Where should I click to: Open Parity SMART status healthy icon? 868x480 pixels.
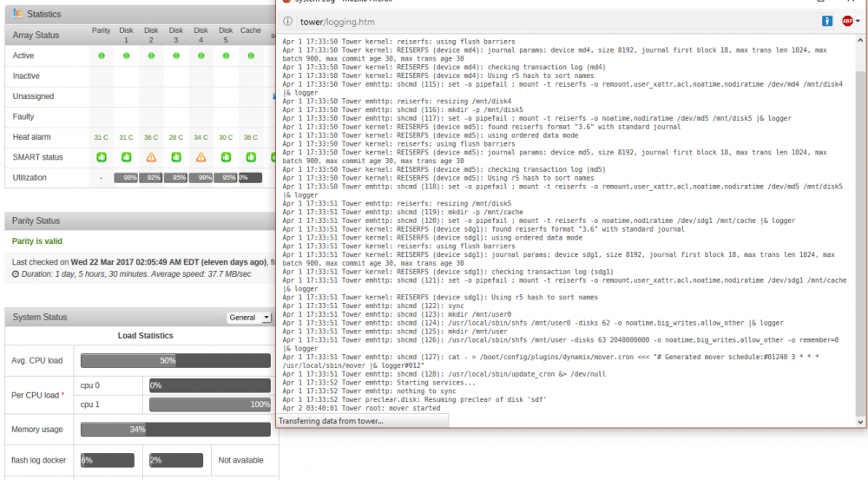[x=102, y=157]
